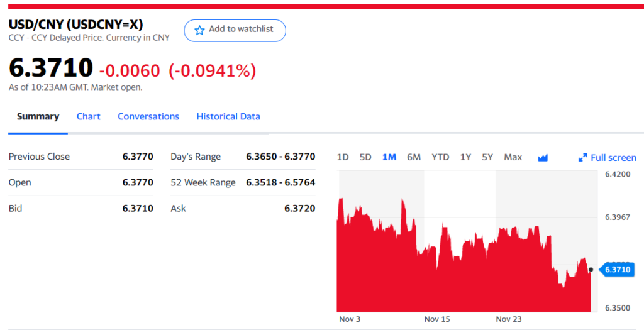644x330 pixels.
Task: Click the 6.3710 current price marker on chart
Action: [616, 270]
